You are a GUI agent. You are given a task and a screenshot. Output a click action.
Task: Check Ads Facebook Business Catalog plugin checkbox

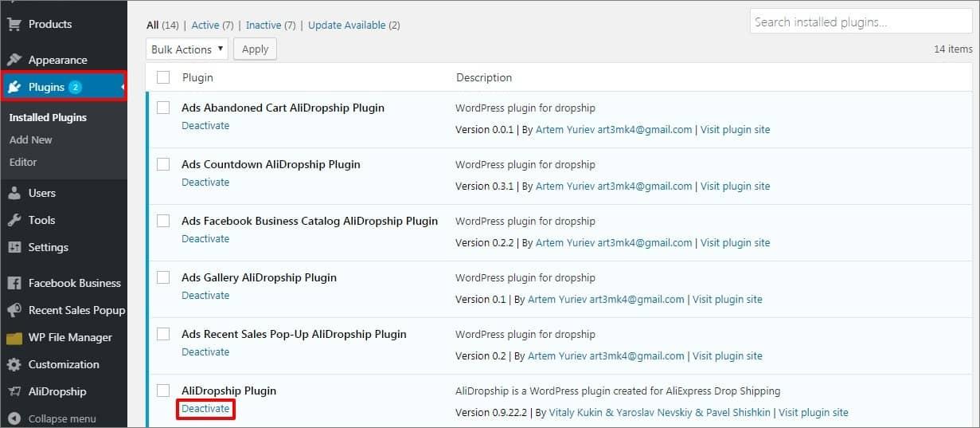pyautogui.click(x=163, y=221)
